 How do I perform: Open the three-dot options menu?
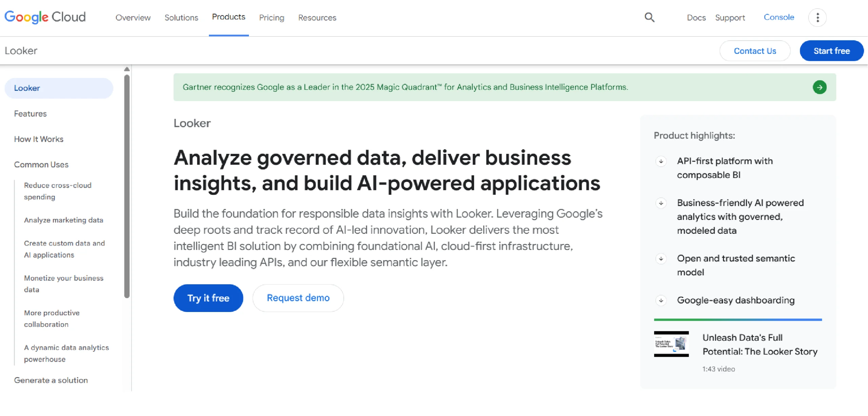point(817,17)
